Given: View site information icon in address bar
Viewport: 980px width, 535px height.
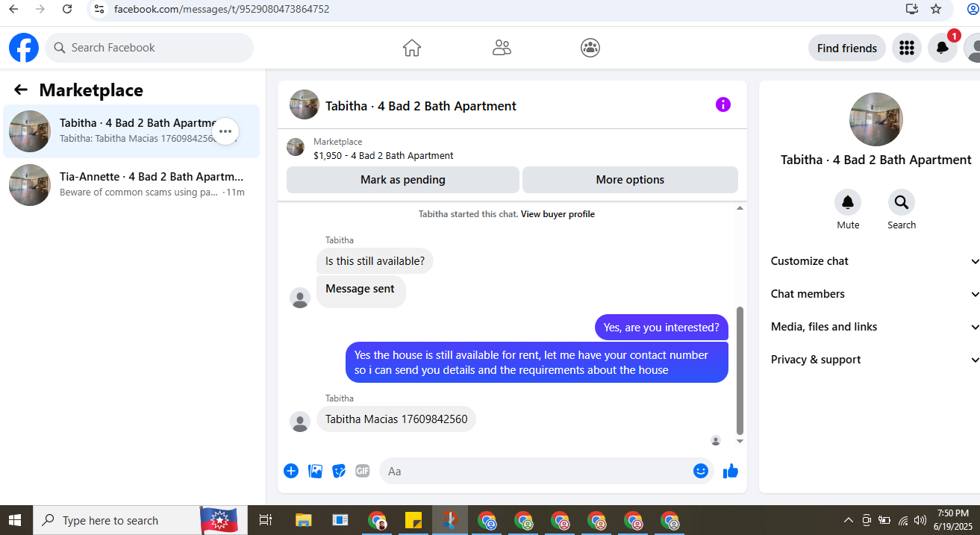Looking at the screenshot, I should point(99,9).
